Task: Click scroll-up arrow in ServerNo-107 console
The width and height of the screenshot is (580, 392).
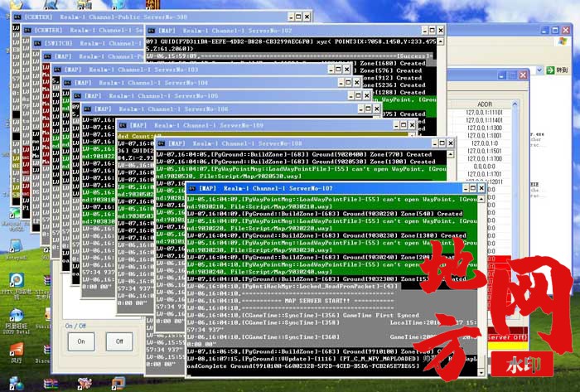Action: [481, 200]
